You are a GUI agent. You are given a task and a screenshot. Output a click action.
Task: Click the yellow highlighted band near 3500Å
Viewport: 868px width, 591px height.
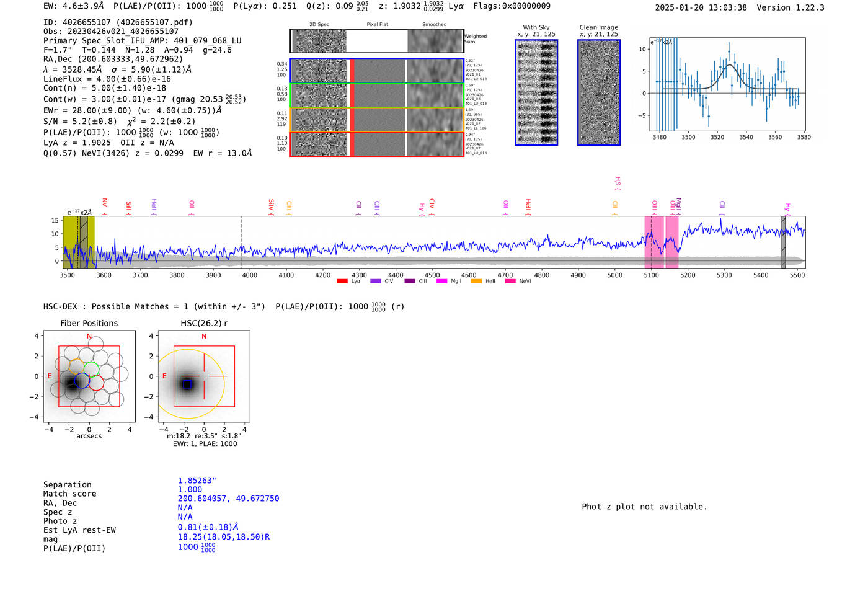pos(79,242)
